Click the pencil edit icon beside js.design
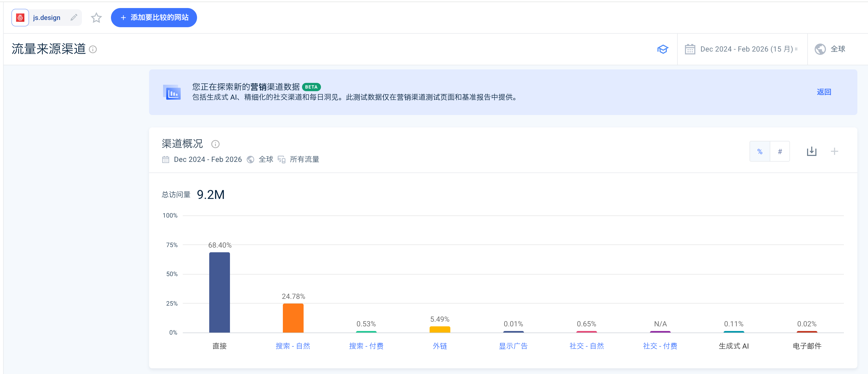The height and width of the screenshot is (374, 868). [74, 18]
